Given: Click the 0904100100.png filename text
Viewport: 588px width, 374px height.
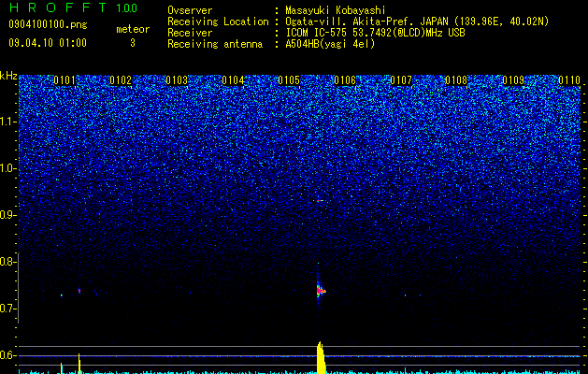Looking at the screenshot, I should 48,25.
